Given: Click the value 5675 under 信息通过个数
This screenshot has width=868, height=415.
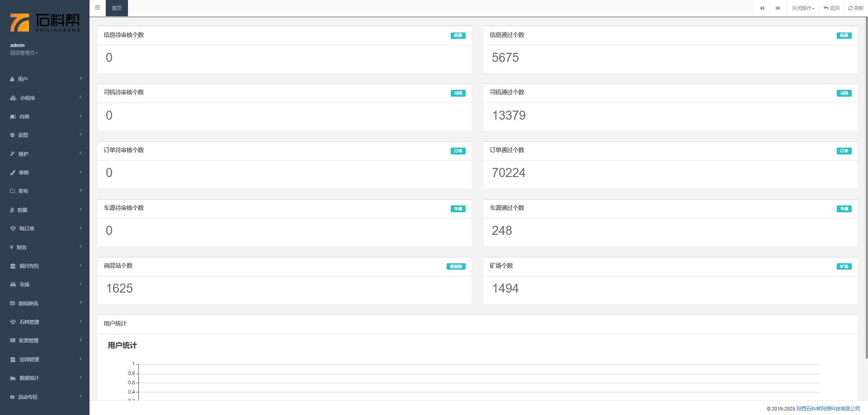Looking at the screenshot, I should 505,57.
